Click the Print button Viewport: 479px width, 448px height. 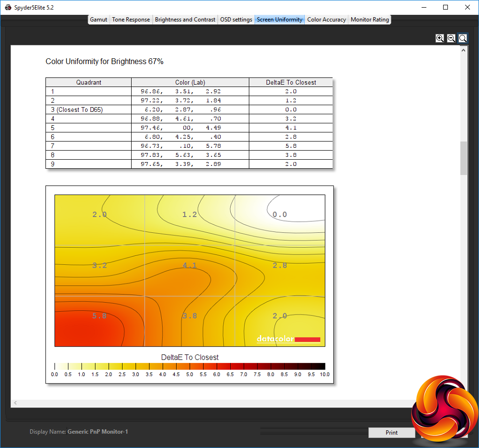coord(391,432)
